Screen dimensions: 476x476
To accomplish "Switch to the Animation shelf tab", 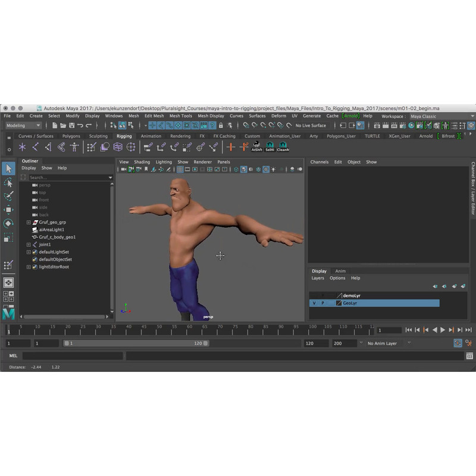I will 151,136.
